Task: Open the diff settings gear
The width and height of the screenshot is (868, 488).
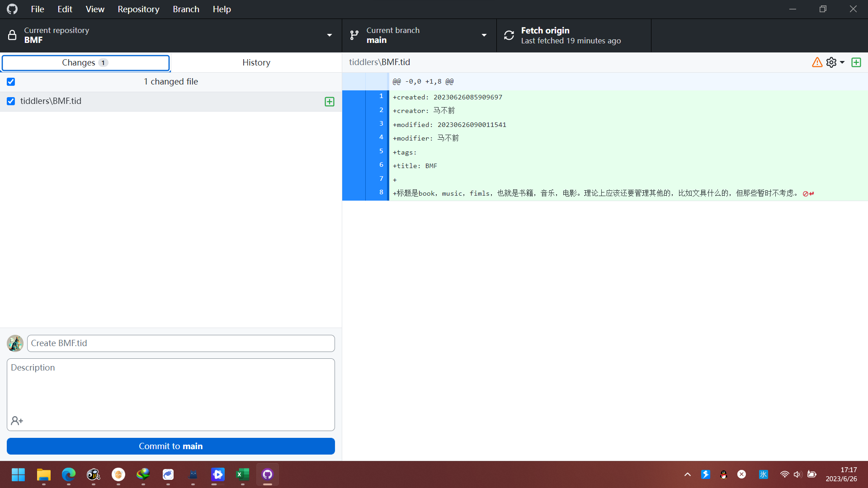Action: 832,62
